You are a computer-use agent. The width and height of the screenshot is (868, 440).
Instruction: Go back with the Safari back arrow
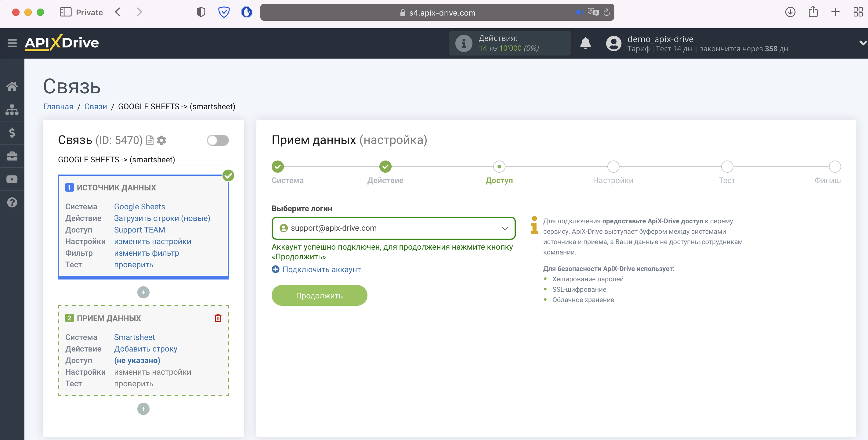(118, 12)
